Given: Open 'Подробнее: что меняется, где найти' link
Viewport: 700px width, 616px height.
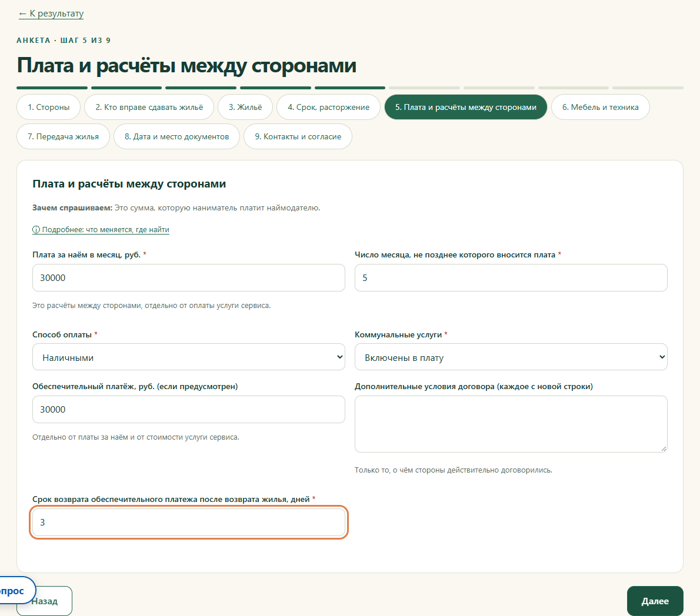Looking at the screenshot, I should 101,230.
